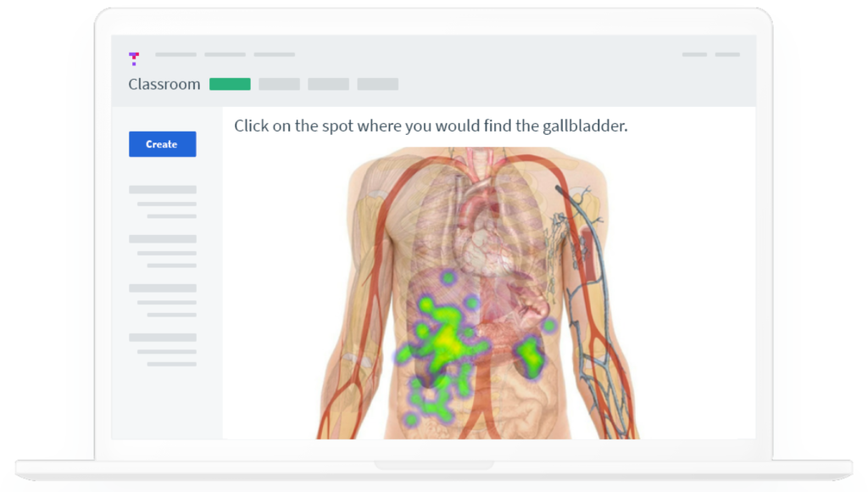This screenshot has width=868, height=492.
Task: Select the green active Classroom tab
Action: coord(230,84)
